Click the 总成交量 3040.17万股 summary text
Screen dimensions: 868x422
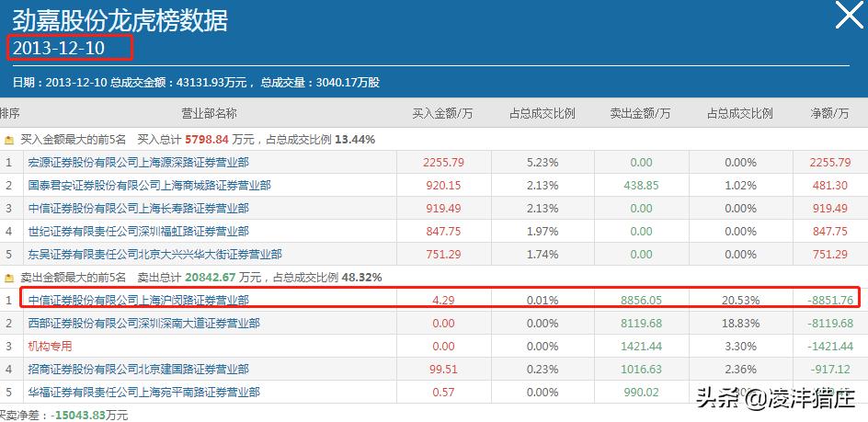tap(320, 83)
